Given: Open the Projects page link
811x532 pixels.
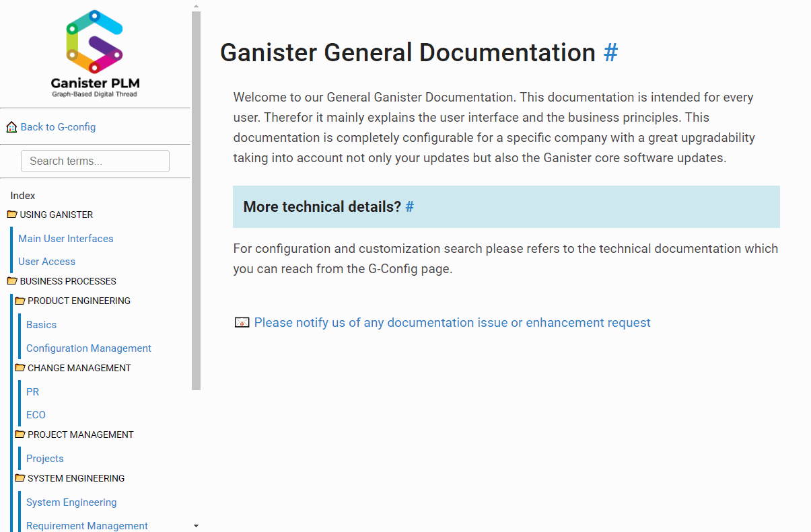Looking at the screenshot, I should pyautogui.click(x=45, y=459).
